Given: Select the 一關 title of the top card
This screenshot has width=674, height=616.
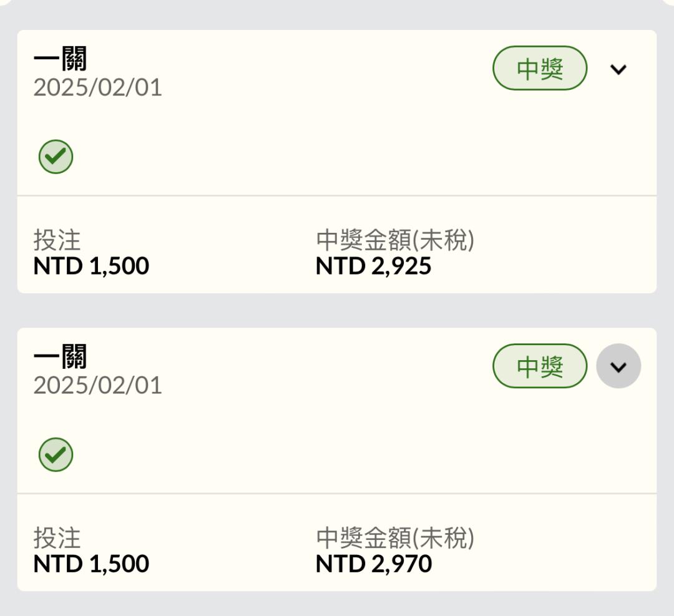Looking at the screenshot, I should click(60, 59).
